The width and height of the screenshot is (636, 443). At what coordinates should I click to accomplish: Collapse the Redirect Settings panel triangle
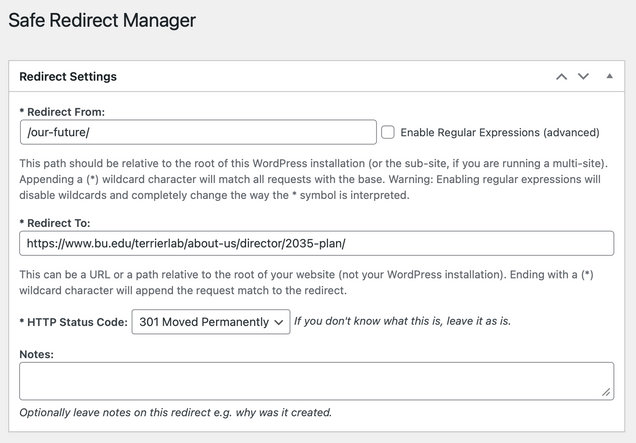click(x=609, y=76)
